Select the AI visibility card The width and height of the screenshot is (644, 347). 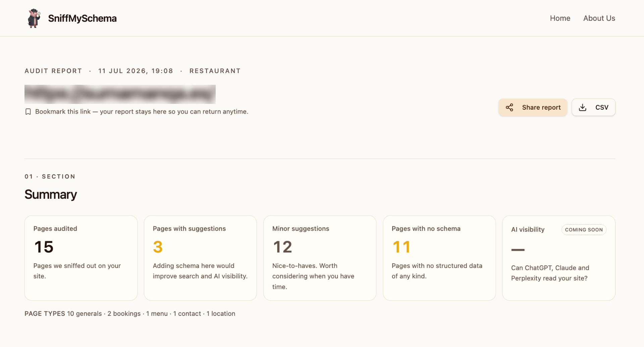(558, 258)
